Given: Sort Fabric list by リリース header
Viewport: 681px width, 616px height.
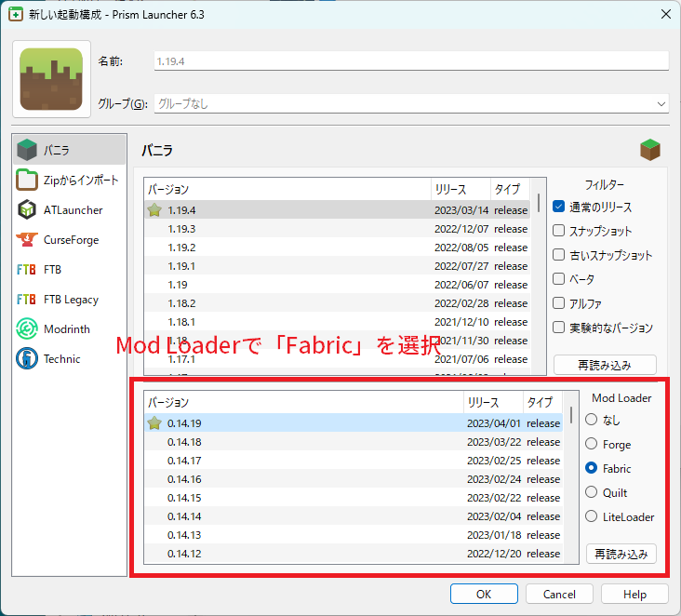Looking at the screenshot, I should tap(493, 402).
